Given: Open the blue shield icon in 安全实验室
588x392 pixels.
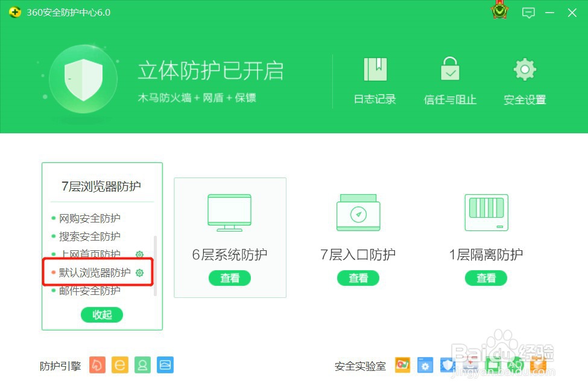Looking at the screenshot, I should pyautogui.click(x=447, y=365).
